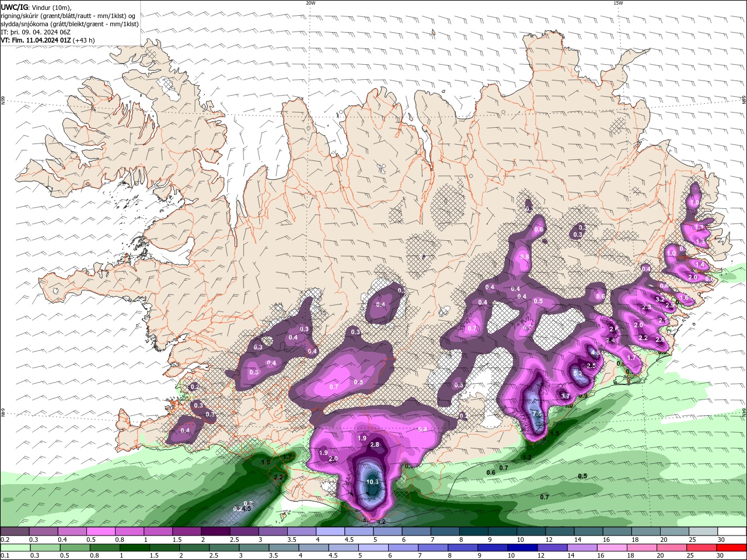This screenshot has height=560, width=747.
Task: Select the pale green 0.1 rain legend swatch
Action: click(x=15, y=548)
